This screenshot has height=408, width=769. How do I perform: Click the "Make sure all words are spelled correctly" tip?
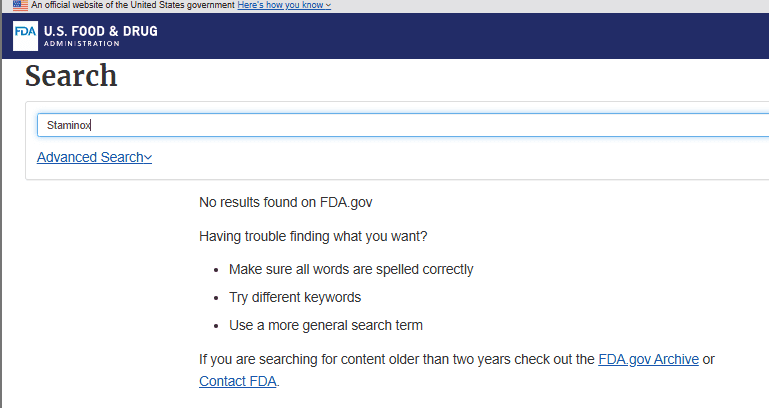351,270
